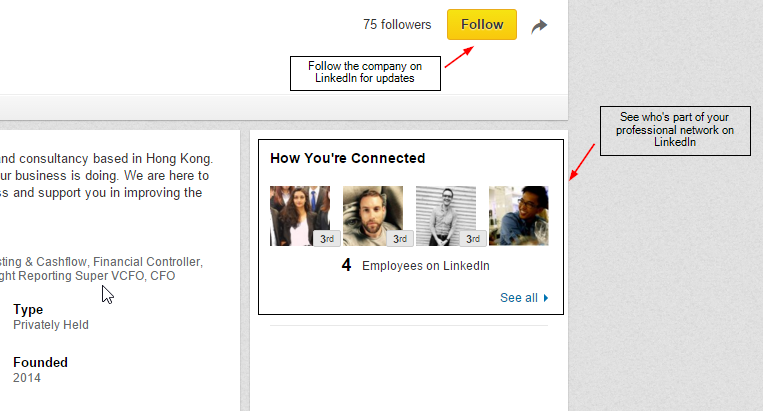Click the 'Follow the company' annotation box
The image size is (763, 411).
(365, 72)
